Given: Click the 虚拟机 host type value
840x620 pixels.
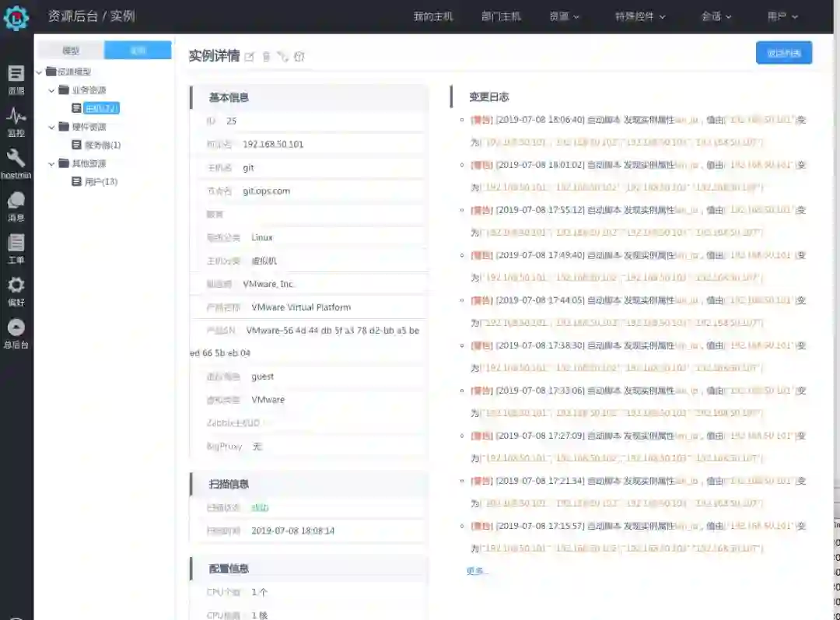Looking at the screenshot, I should point(264,261).
